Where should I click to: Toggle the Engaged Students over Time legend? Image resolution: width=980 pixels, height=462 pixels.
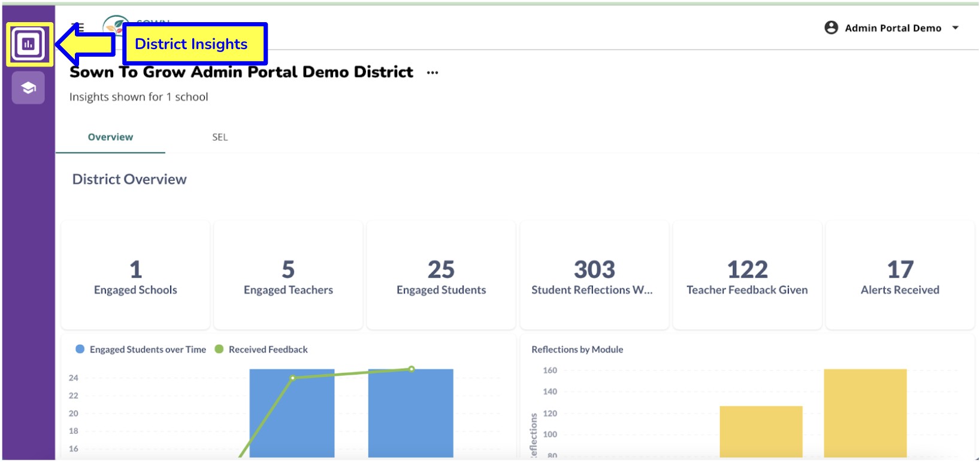(141, 349)
